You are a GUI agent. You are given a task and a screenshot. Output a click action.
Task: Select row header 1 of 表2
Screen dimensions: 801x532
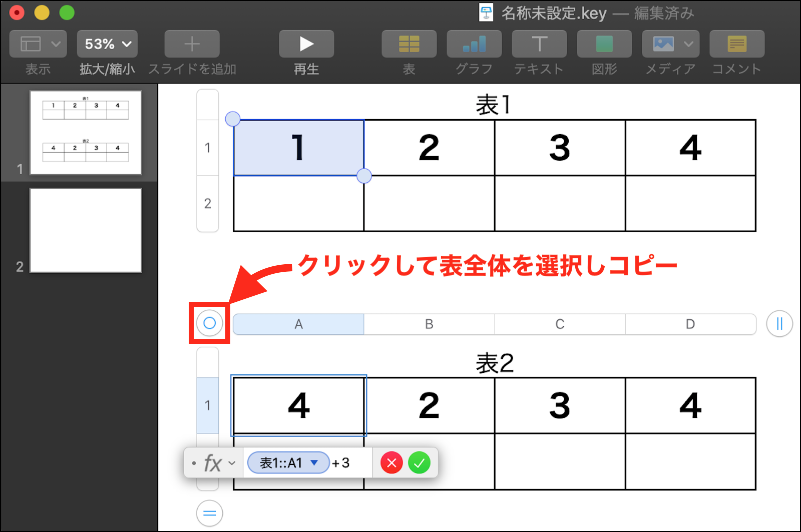pos(208,405)
